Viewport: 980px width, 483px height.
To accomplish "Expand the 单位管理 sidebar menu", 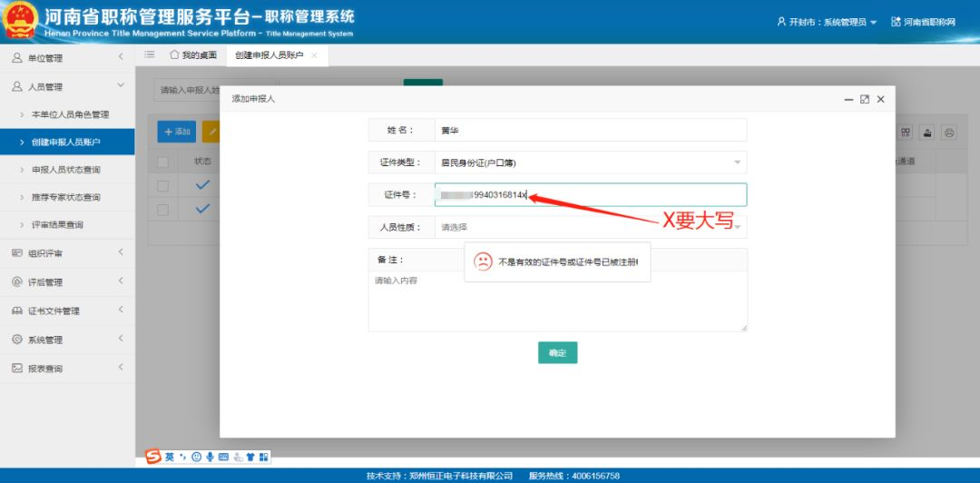I will coord(121,57).
